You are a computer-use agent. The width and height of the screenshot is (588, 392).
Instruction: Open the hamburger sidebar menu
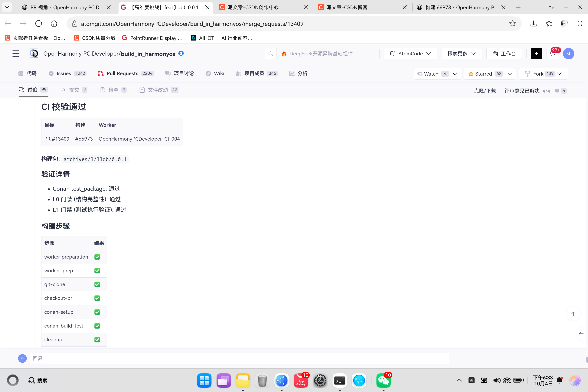16,54
